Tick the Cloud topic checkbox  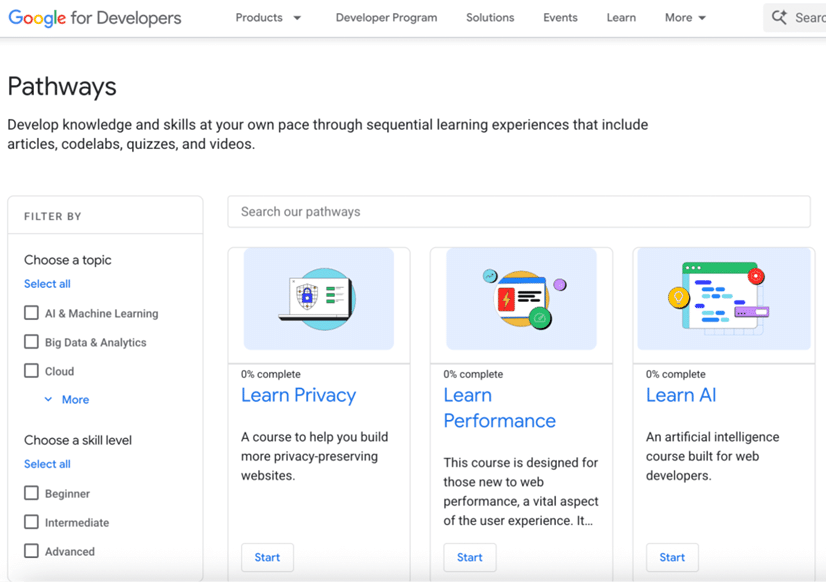pos(32,371)
